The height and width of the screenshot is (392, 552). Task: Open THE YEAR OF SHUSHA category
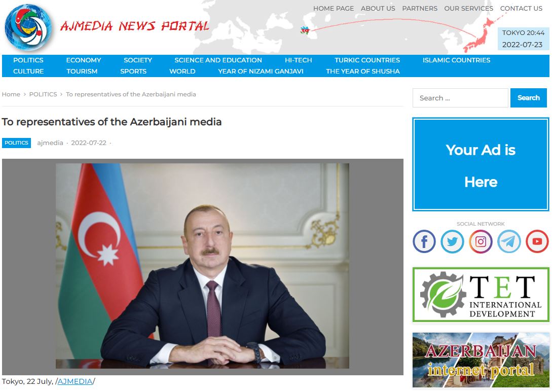pos(362,71)
